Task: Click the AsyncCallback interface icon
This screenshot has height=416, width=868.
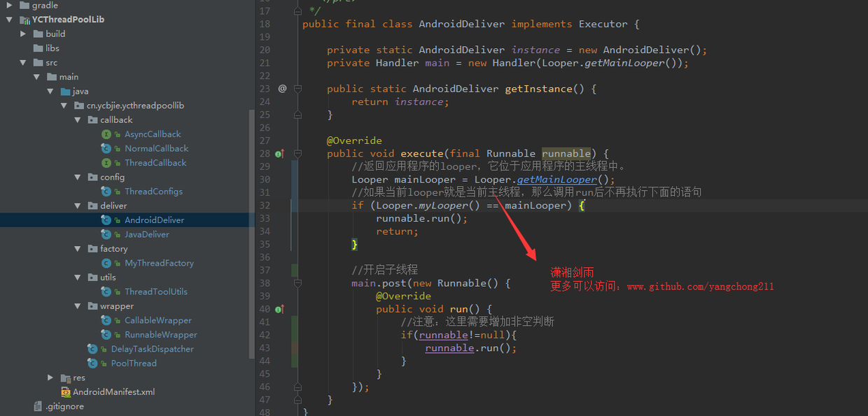Action: click(106, 134)
